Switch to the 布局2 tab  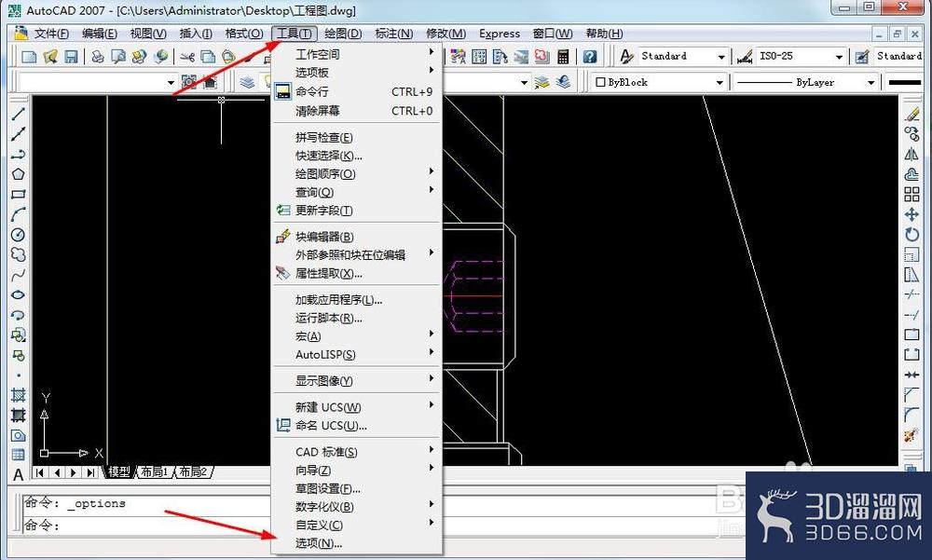click(194, 472)
